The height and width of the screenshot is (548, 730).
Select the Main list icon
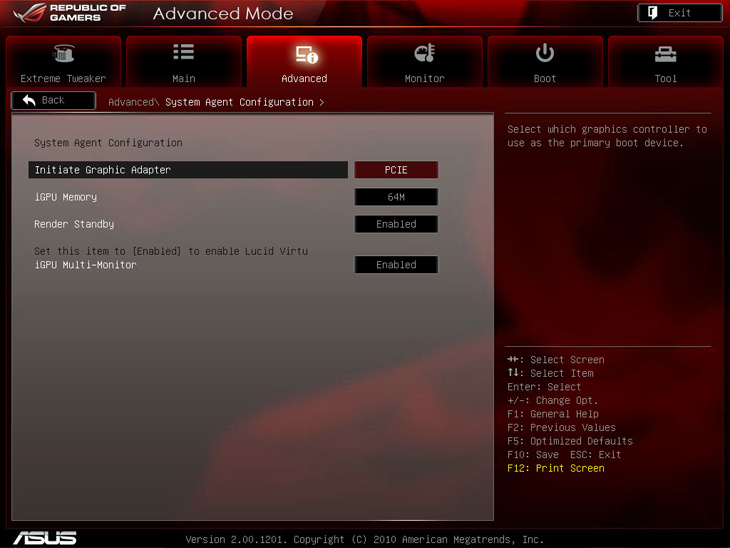point(184,53)
